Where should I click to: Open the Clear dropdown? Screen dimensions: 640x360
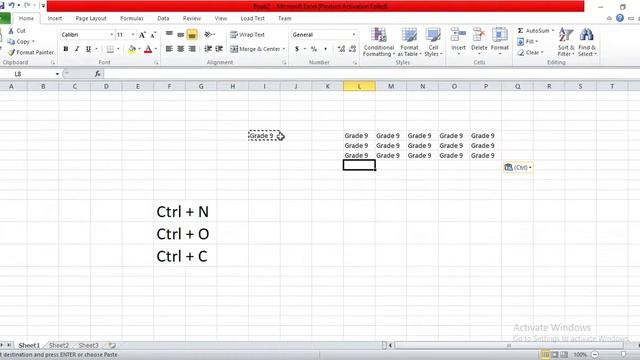(x=530, y=53)
